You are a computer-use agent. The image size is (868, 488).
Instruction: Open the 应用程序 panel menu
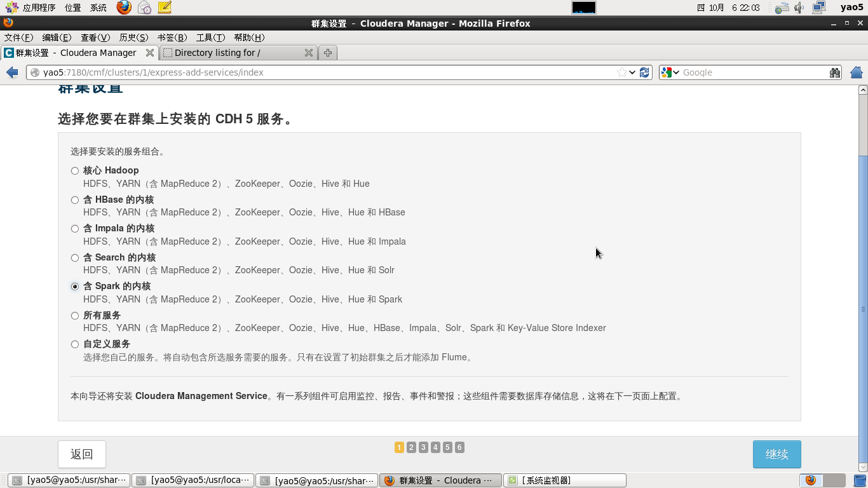pyautogui.click(x=31, y=8)
